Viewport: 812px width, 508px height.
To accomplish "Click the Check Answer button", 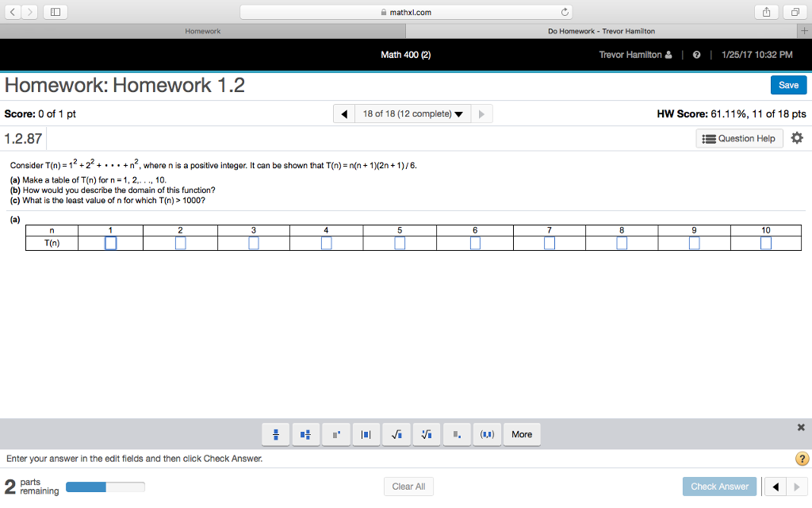I will [x=719, y=486].
